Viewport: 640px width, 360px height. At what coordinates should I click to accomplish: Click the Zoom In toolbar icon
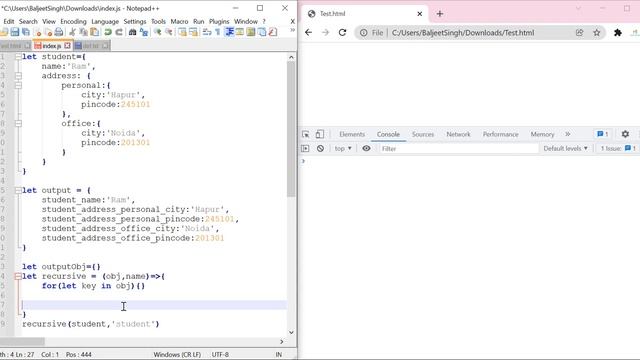tap(157, 32)
